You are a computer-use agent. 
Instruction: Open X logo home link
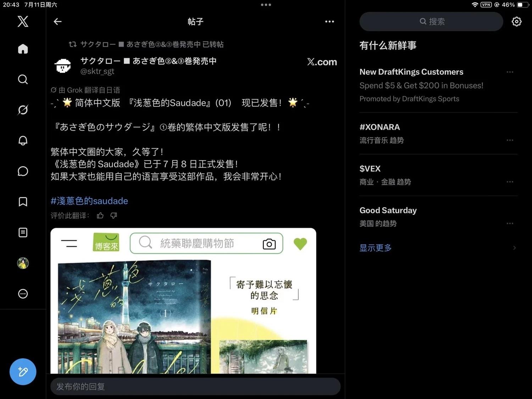23,21
